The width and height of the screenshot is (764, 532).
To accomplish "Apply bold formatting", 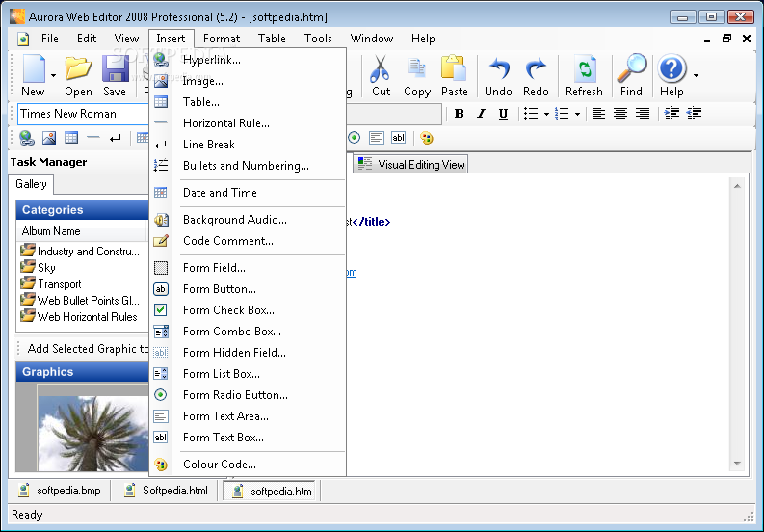I will click(459, 114).
